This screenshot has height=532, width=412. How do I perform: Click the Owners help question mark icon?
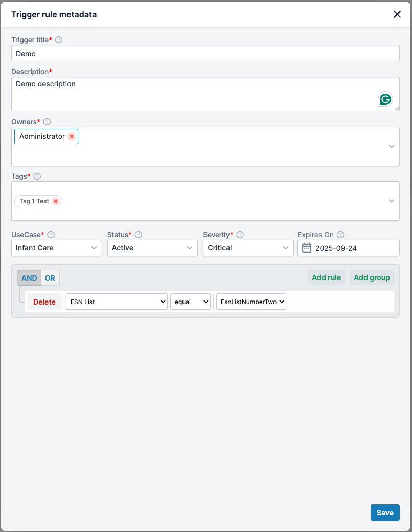pyautogui.click(x=47, y=122)
